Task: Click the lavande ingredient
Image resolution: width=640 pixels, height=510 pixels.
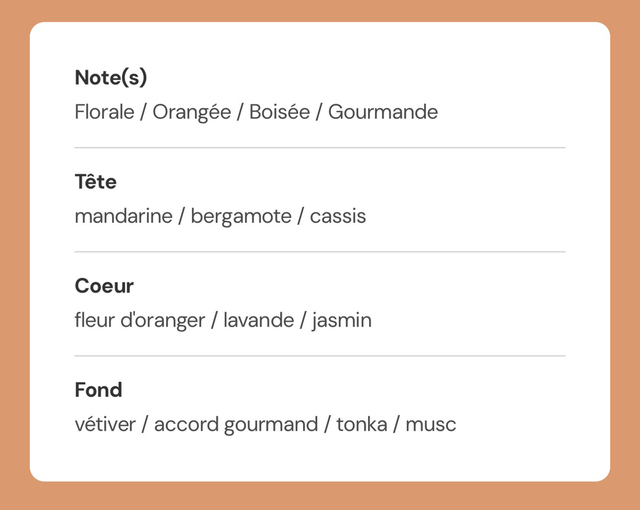Action: pos(258,320)
